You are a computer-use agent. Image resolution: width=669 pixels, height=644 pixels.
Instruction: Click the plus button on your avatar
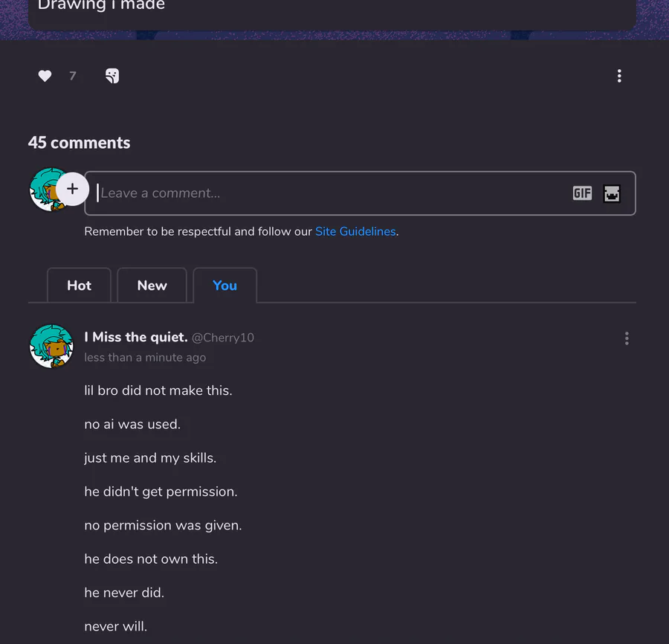click(x=72, y=189)
